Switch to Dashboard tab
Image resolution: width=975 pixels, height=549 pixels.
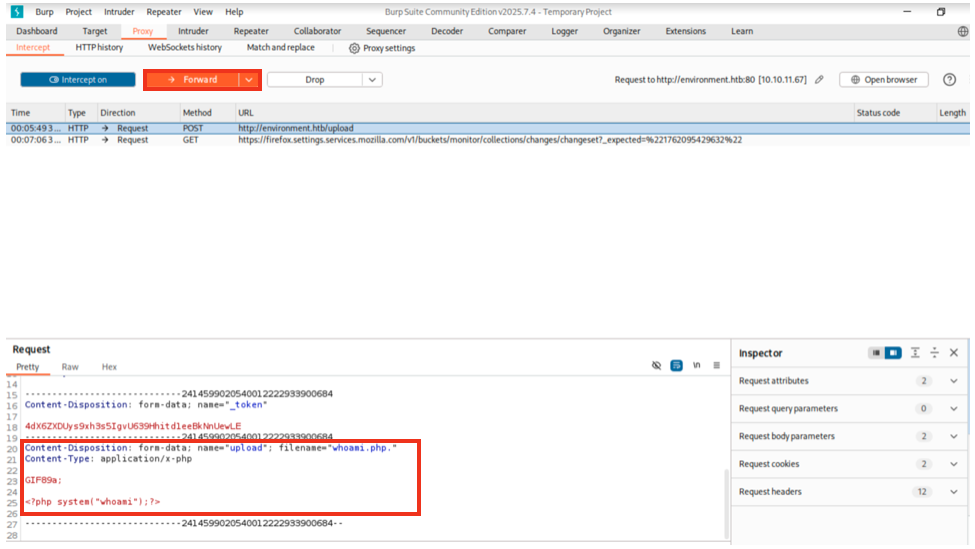coord(37,31)
